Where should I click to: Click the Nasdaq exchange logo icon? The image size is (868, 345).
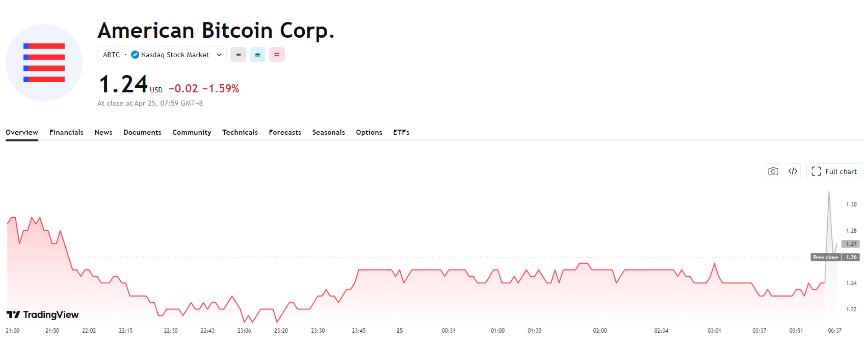click(x=135, y=55)
